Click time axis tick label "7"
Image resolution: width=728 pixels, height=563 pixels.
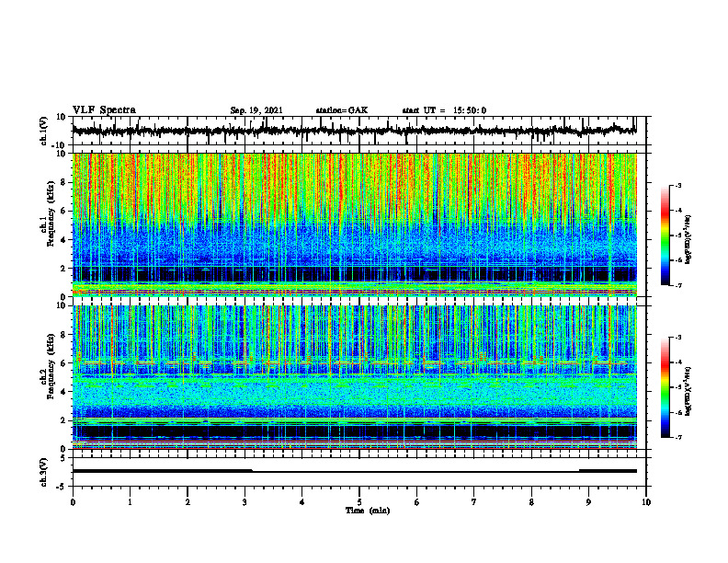coord(474,502)
